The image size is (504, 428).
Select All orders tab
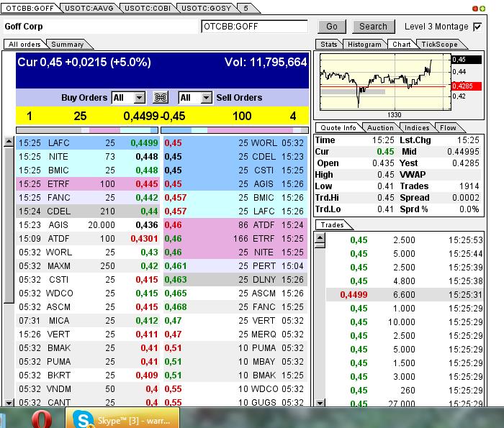[x=24, y=45]
